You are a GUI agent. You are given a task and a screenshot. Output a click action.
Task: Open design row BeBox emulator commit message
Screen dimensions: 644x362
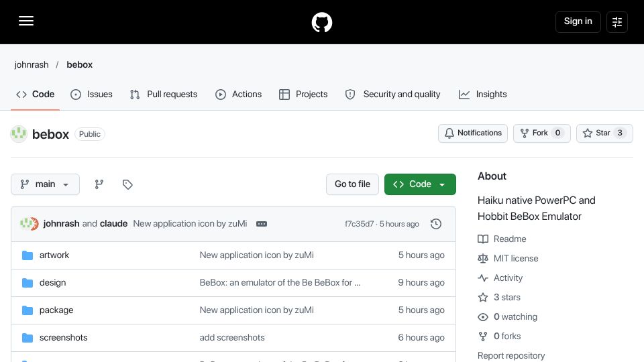280,283
